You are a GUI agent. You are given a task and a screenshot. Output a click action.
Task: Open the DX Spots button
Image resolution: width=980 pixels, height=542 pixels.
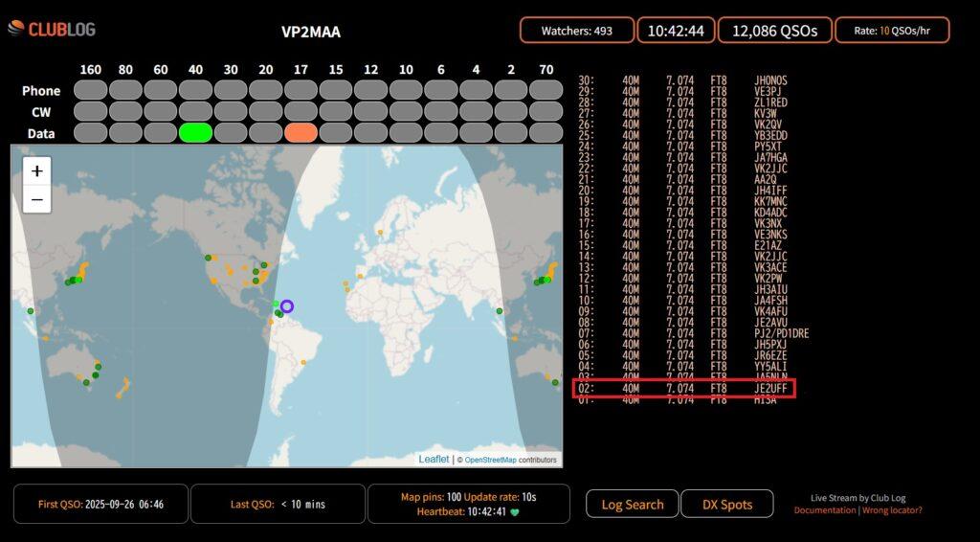tap(726, 504)
